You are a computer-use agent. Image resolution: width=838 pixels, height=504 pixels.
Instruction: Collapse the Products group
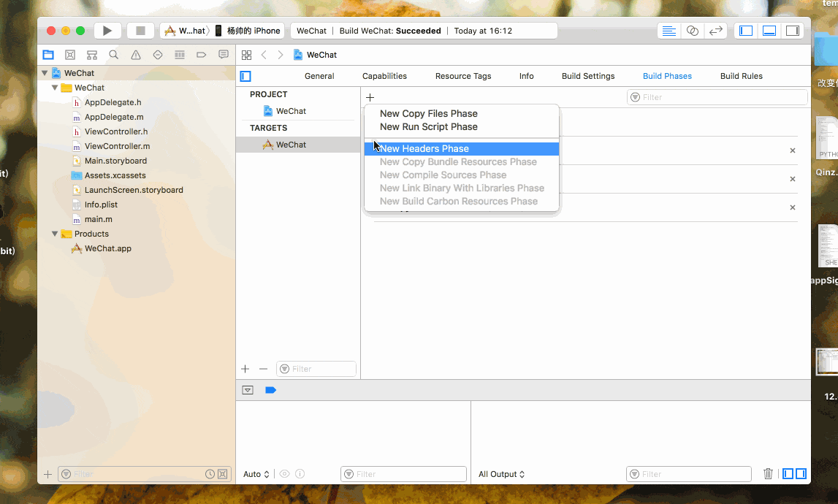coord(55,234)
